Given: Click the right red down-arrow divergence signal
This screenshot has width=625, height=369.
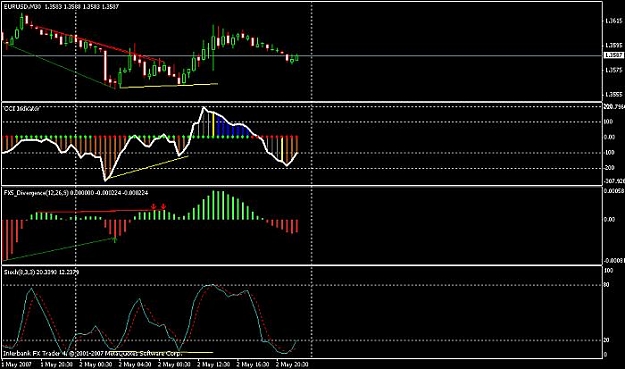Looking at the screenshot, I should [163, 207].
